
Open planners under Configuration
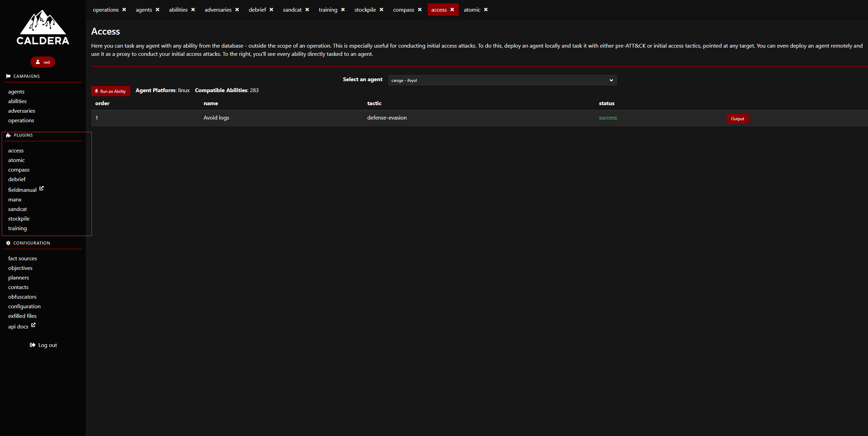pos(19,277)
